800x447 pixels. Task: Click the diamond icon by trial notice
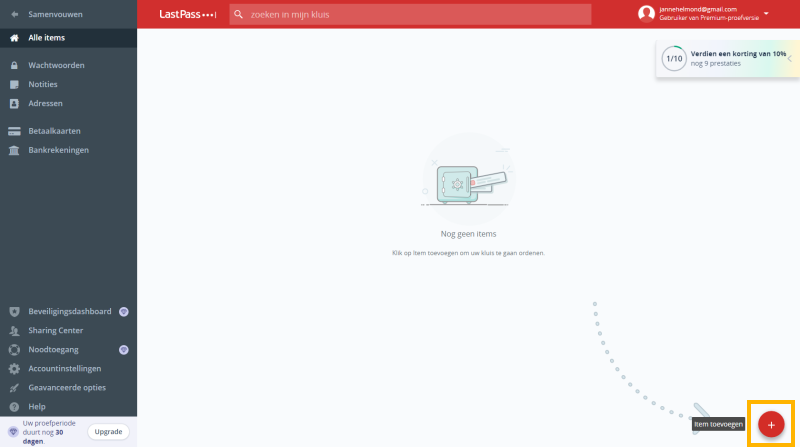(13, 432)
